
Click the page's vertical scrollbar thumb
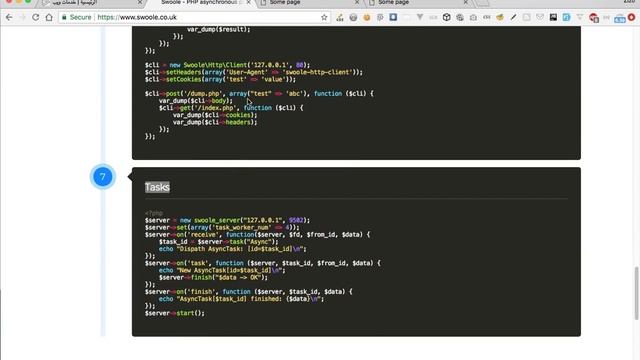click(636, 293)
